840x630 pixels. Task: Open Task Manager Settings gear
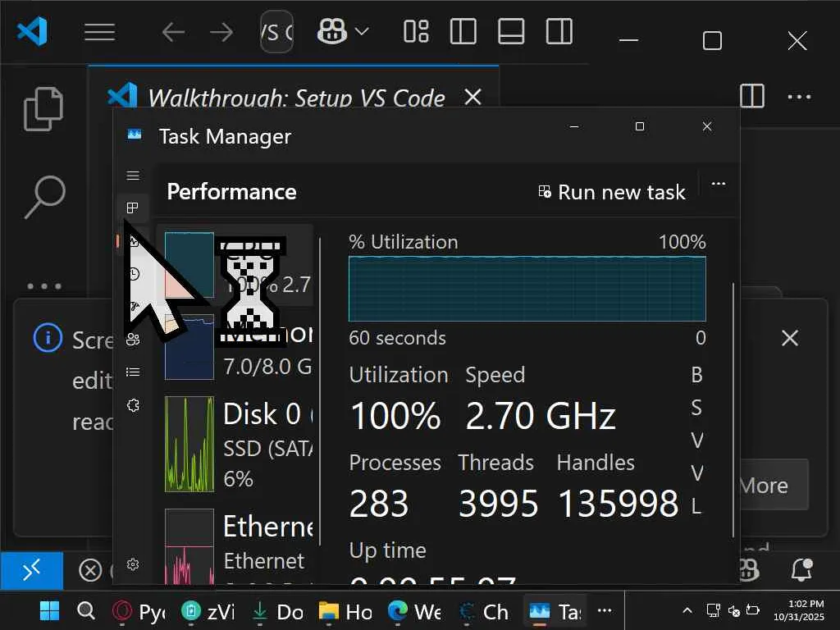133,564
